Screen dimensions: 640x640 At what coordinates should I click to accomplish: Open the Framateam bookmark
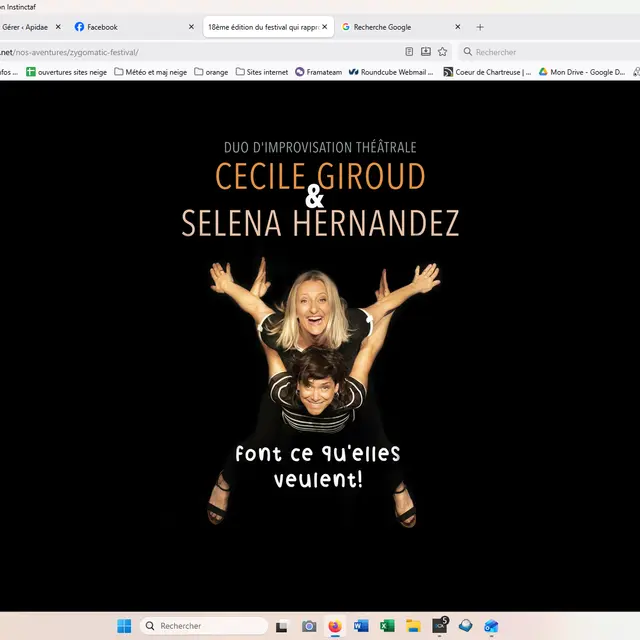coord(319,72)
